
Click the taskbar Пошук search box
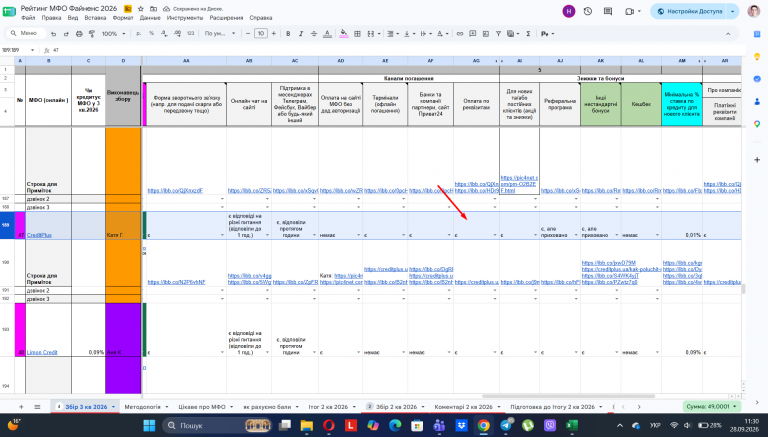216,425
